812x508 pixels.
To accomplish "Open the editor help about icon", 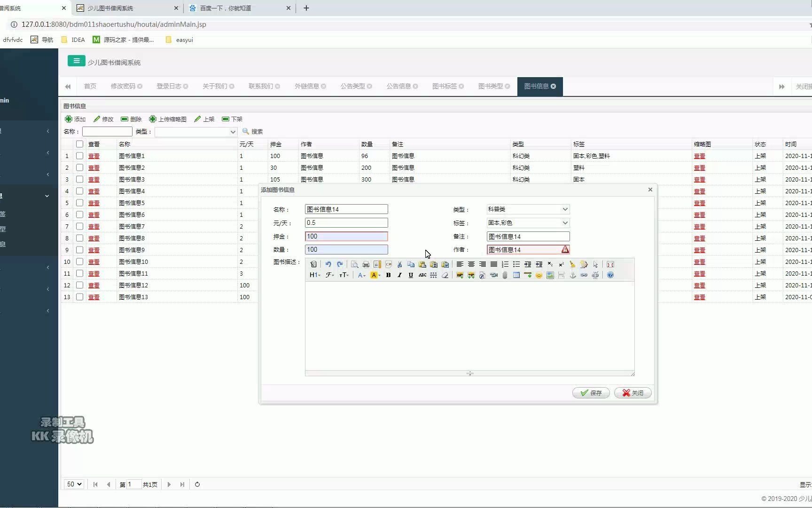I will (x=610, y=275).
